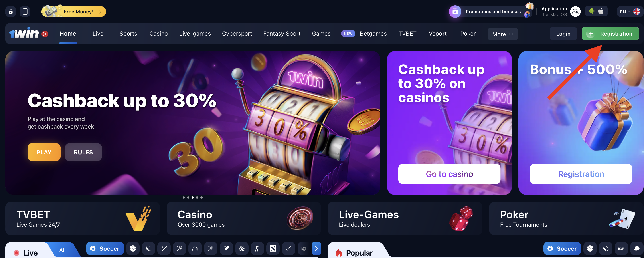Click the Apple app download icon
Screen dimensions: 644x258
pyautogui.click(x=601, y=12)
